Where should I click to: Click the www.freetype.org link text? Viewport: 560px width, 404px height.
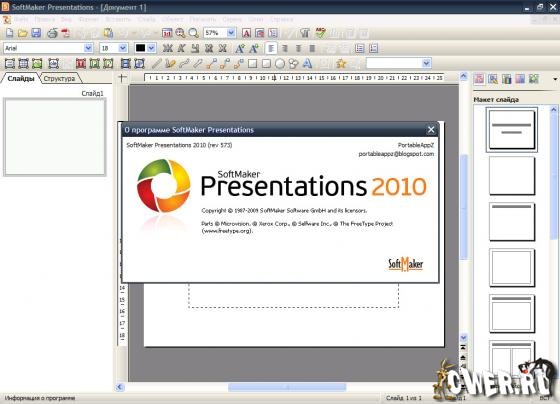(228, 231)
